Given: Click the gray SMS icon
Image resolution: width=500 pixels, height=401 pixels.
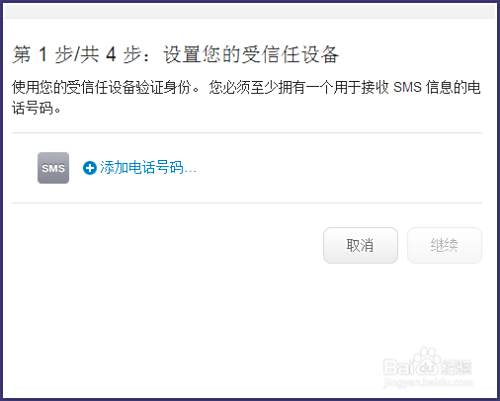Looking at the screenshot, I should click(53, 168).
